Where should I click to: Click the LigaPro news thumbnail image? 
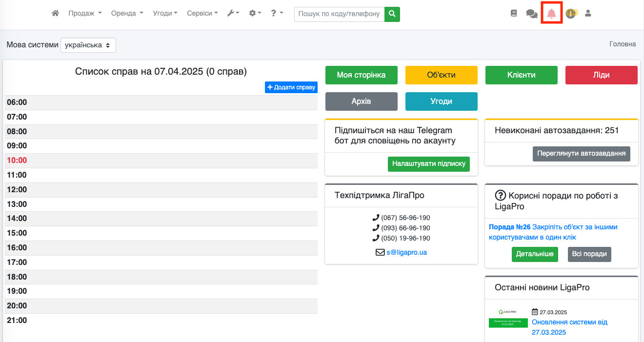coord(508,319)
